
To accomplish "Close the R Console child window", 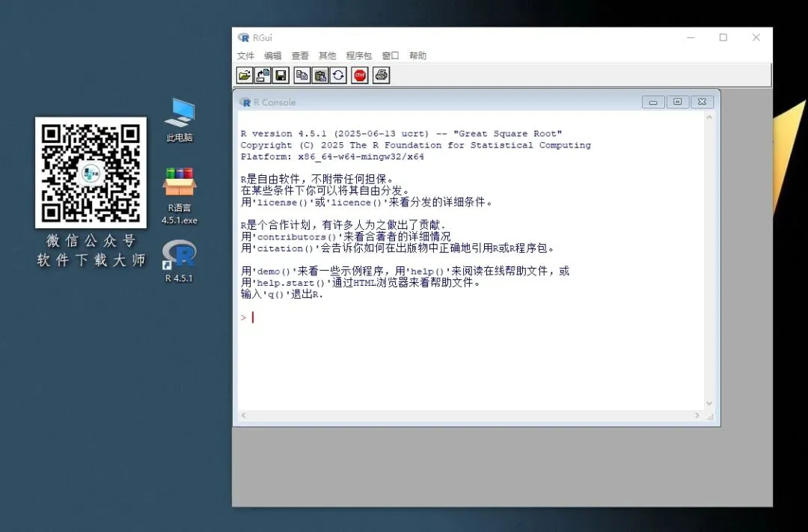I will 702,102.
